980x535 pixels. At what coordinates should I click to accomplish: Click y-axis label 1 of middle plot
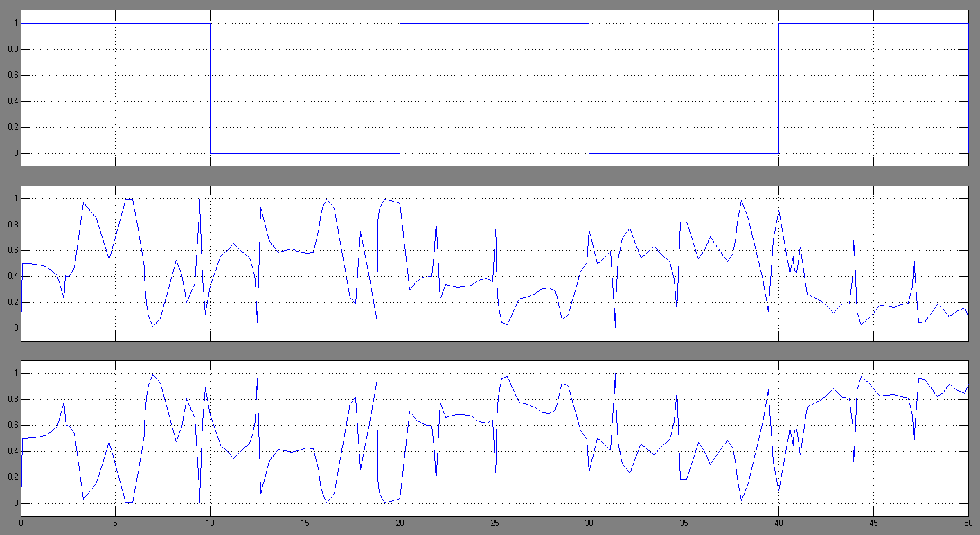click(15, 199)
